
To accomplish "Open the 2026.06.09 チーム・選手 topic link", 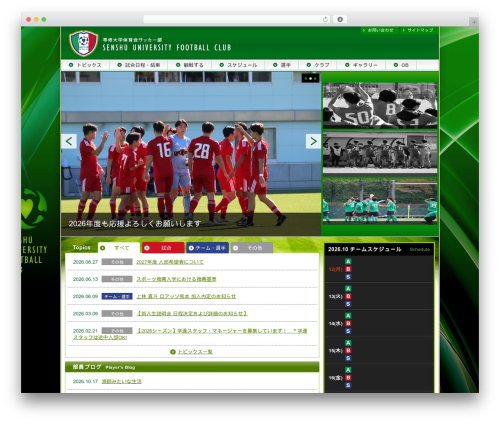I will tap(186, 296).
